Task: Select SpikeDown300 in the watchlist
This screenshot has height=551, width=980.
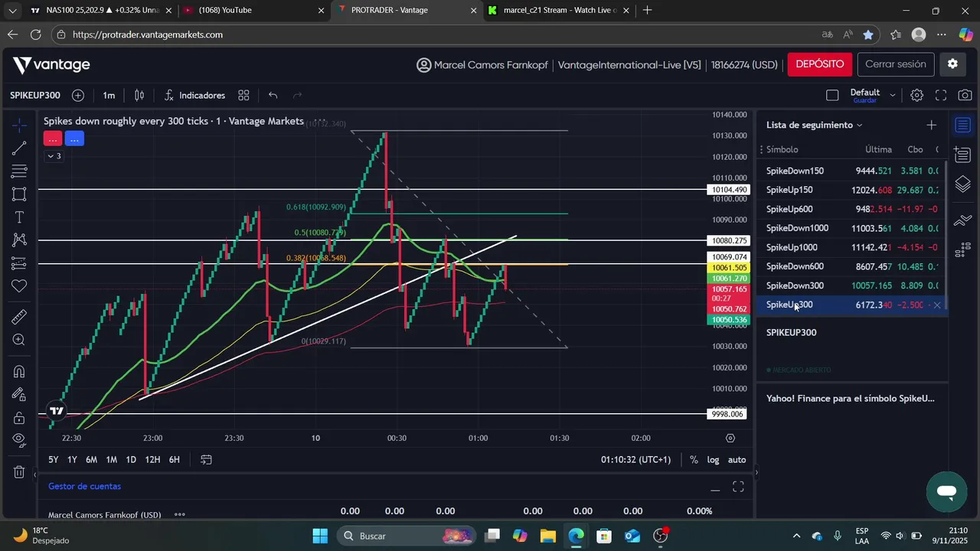Action: tap(852, 285)
